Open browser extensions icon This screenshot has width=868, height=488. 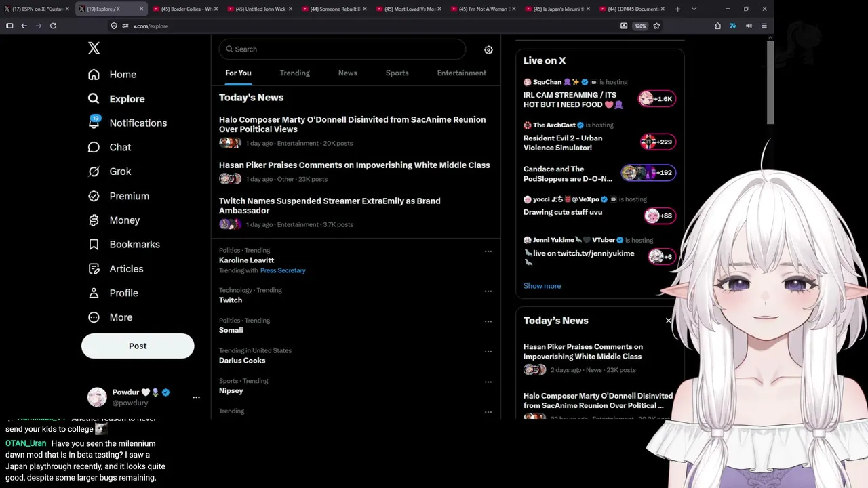point(717,26)
